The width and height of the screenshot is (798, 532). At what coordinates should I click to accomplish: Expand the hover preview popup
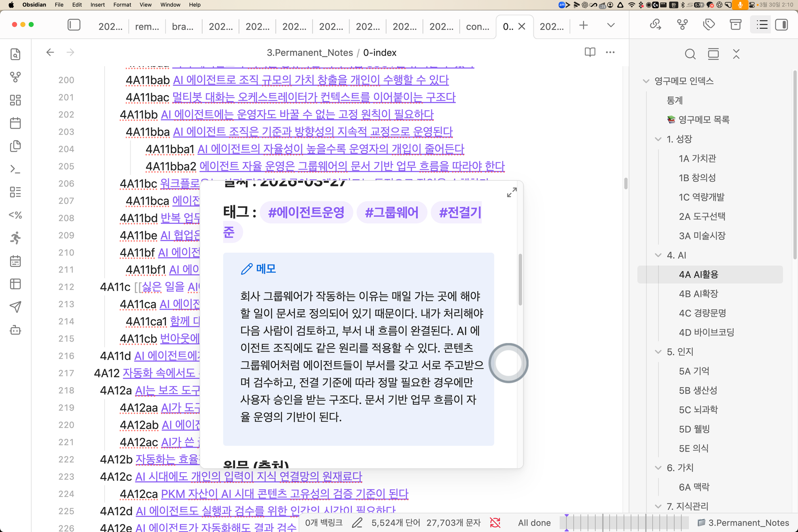pyautogui.click(x=512, y=192)
